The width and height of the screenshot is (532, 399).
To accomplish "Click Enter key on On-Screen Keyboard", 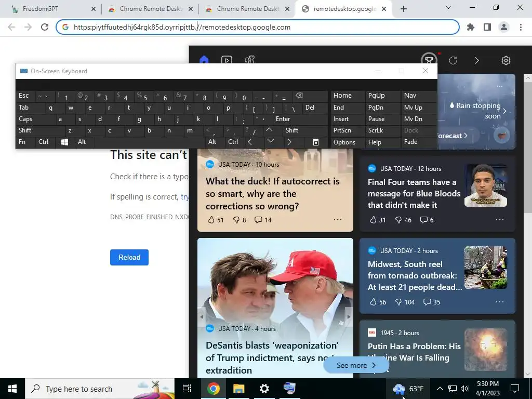I will [x=300, y=119].
